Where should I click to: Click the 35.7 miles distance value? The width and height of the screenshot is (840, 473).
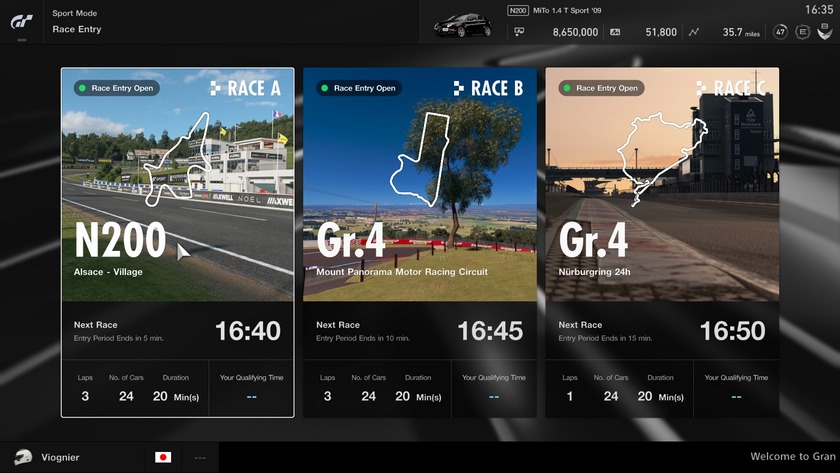pos(741,32)
